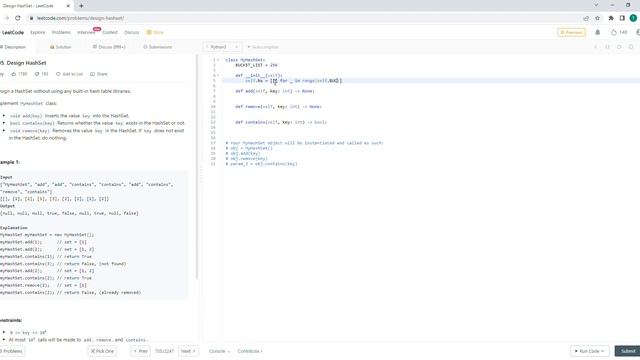Submit the solution
Image resolution: width=640 pixels, height=360 pixels.
pyautogui.click(x=627, y=351)
